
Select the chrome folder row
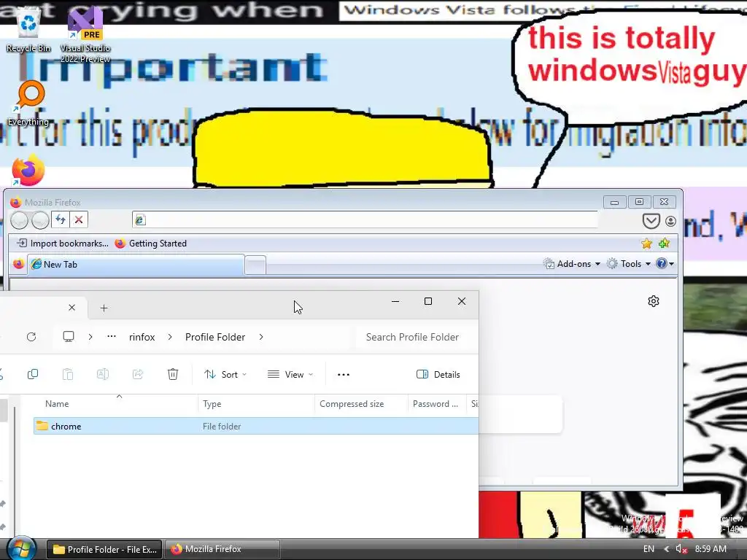tap(256, 426)
